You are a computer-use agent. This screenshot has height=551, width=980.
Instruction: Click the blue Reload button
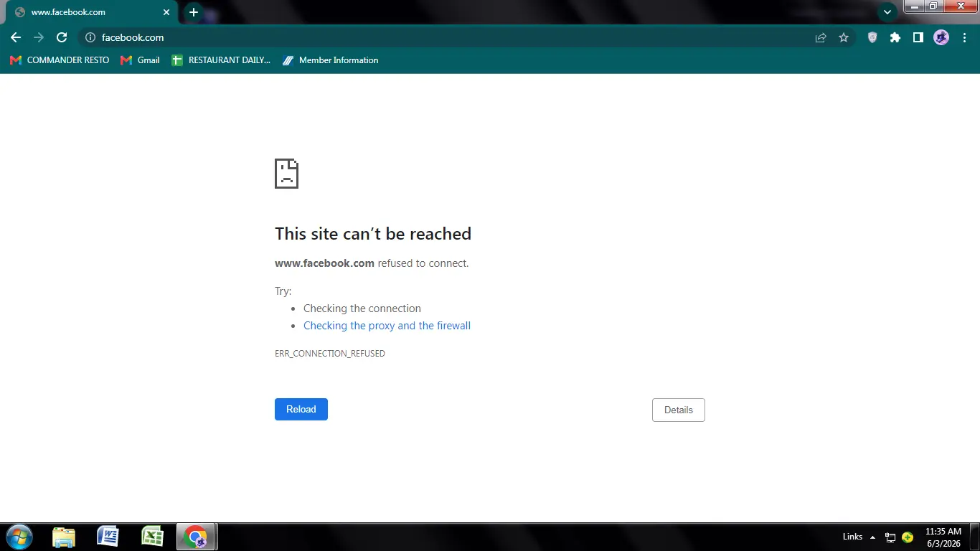[x=301, y=409]
